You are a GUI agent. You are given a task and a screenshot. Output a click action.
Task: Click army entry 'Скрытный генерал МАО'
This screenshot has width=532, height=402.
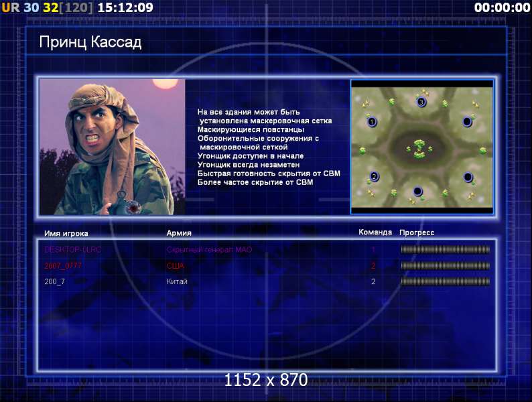point(209,250)
